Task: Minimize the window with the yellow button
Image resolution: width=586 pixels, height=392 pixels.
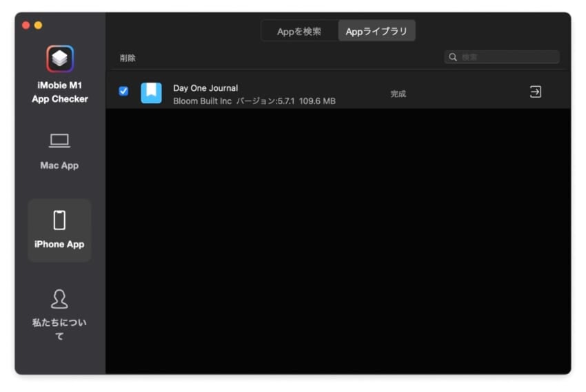Action: (38, 25)
